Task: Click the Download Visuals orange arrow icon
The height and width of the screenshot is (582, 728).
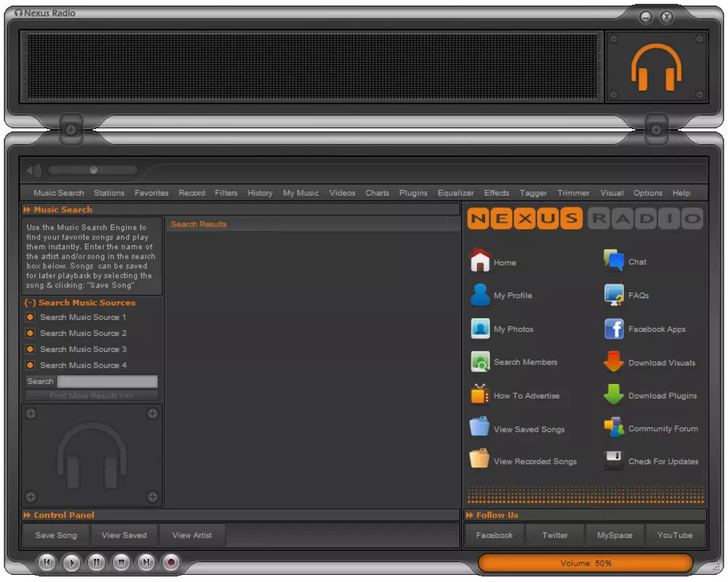Action: (613, 362)
